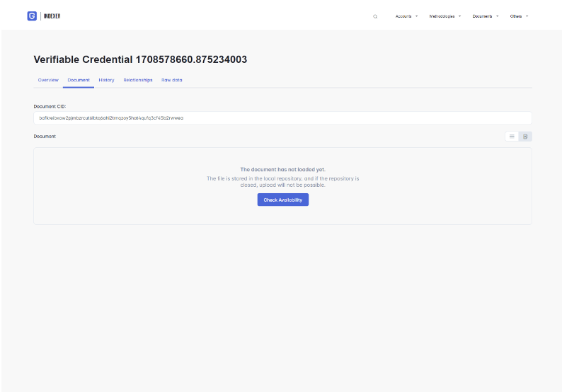This screenshot has width=562, height=392.
Task: Select the Document tab
Action: tap(79, 80)
